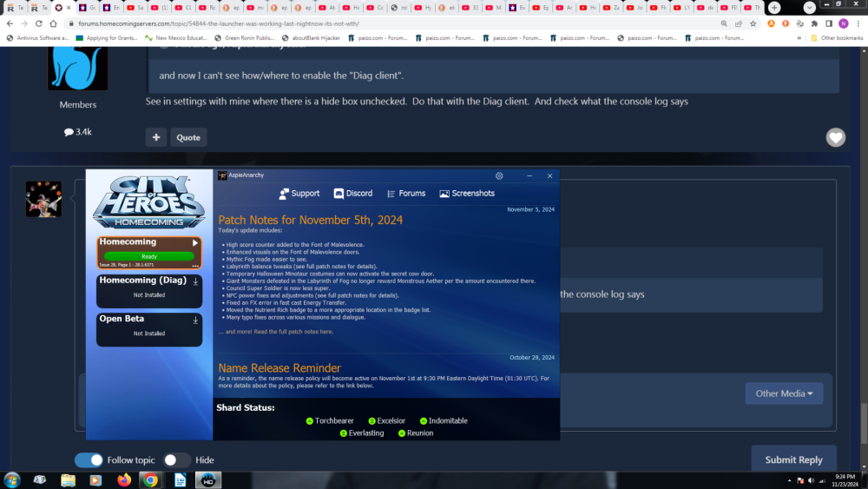Viewport: 868px width, 489px height.
Task: Open File Explorer from the taskbar
Action: pos(68,479)
